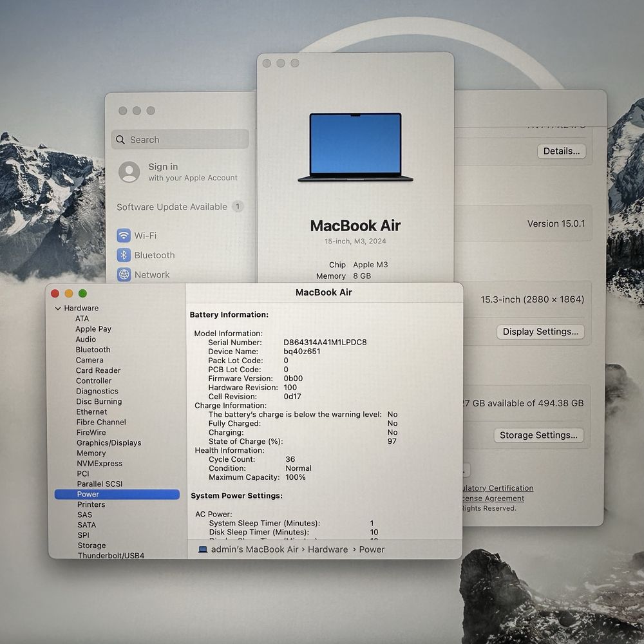Click the Search field in System Settings

180,140
